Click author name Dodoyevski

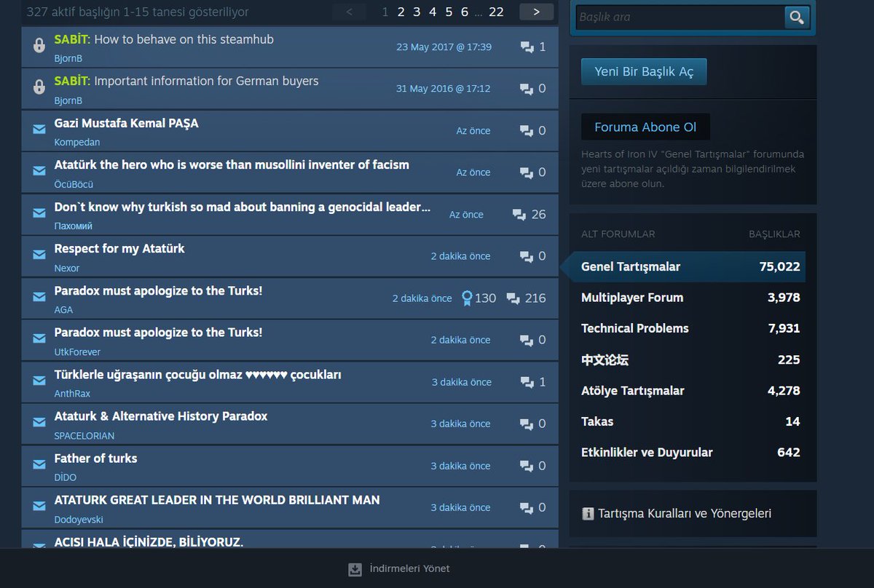tap(79, 520)
